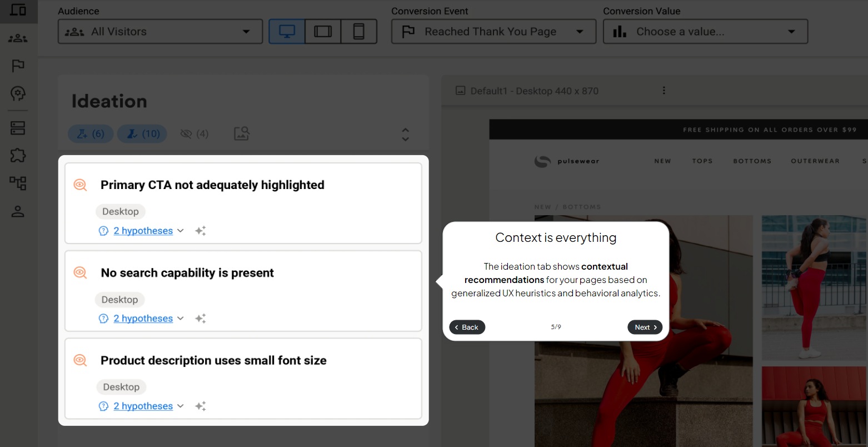Open the user profile sidebar icon

click(18, 211)
